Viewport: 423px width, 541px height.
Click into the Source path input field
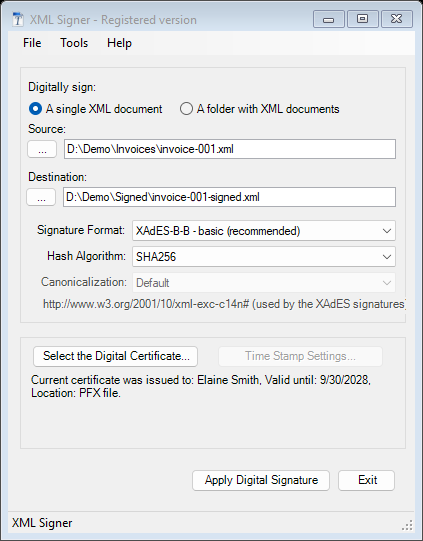(230, 149)
